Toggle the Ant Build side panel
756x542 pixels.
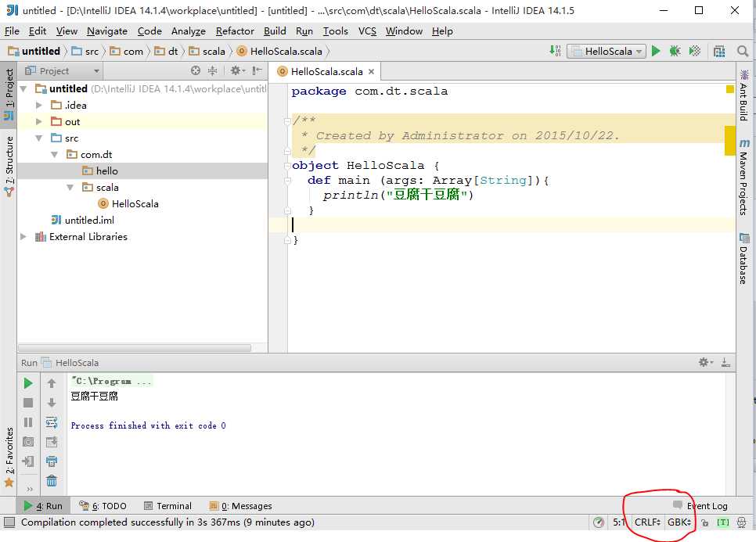click(x=744, y=95)
